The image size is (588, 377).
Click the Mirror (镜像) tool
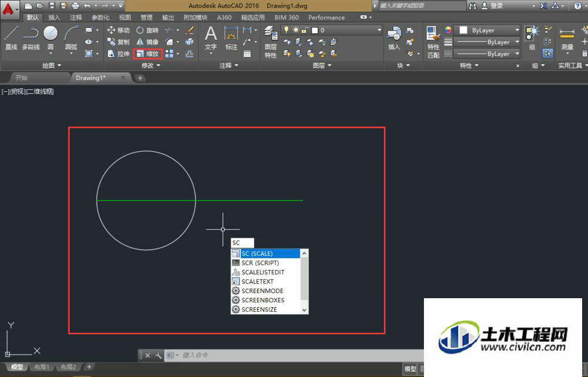tap(148, 42)
